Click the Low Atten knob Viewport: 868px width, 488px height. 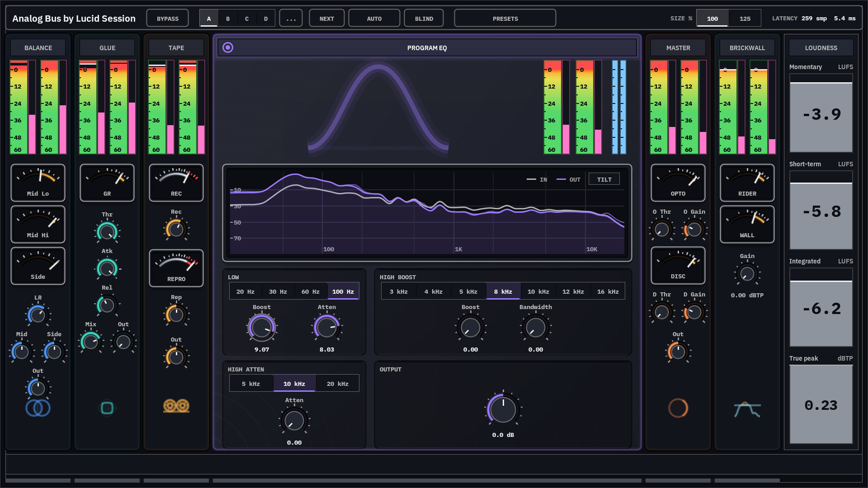(327, 328)
